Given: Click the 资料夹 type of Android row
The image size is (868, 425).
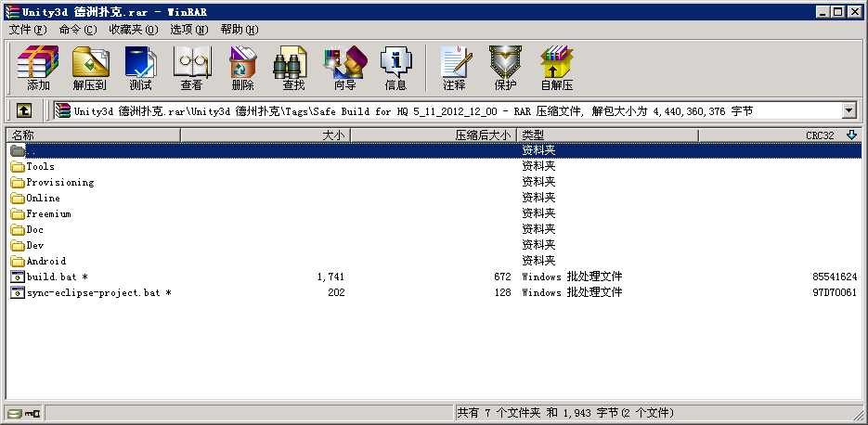Looking at the screenshot, I should (538, 261).
